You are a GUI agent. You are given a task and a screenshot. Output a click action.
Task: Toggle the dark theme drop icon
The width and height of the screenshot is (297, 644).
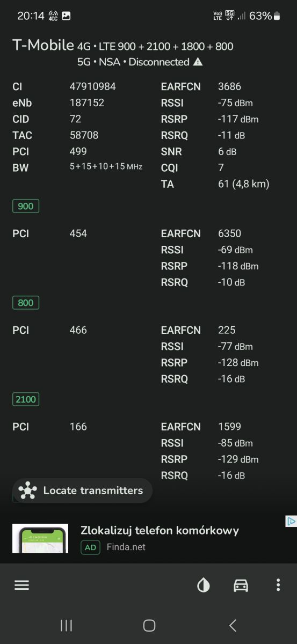[x=204, y=585]
